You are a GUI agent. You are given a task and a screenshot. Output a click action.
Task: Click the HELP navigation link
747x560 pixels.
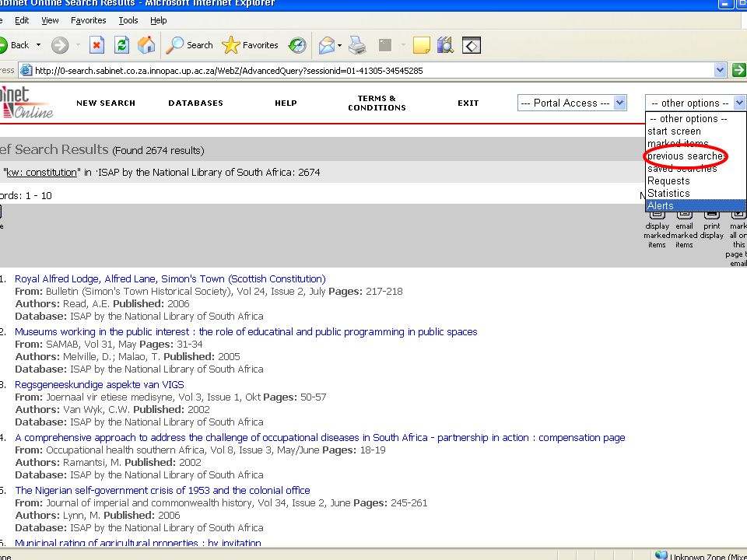pos(286,103)
